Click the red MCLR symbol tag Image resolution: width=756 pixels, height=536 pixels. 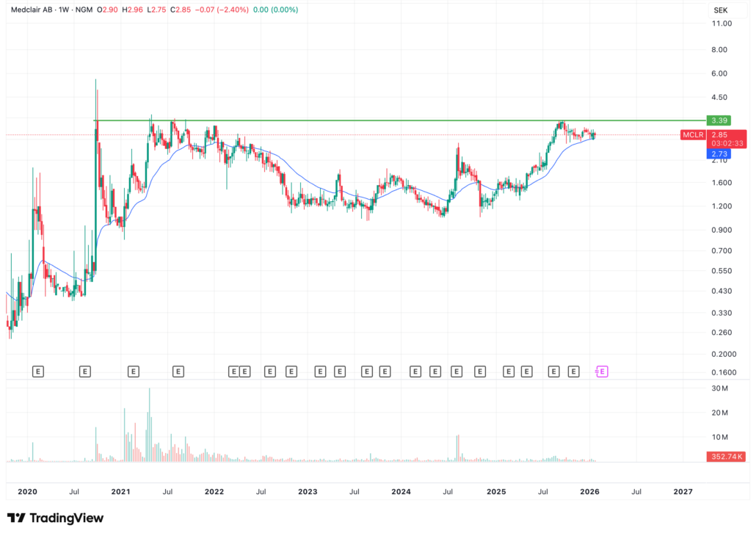(693, 135)
